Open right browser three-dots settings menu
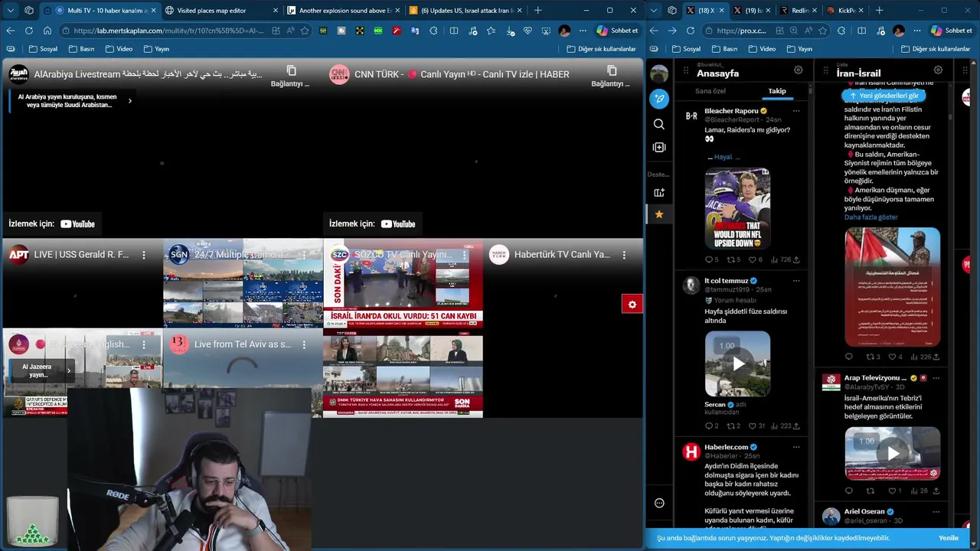Viewport: 980px width, 551px height. click(916, 31)
